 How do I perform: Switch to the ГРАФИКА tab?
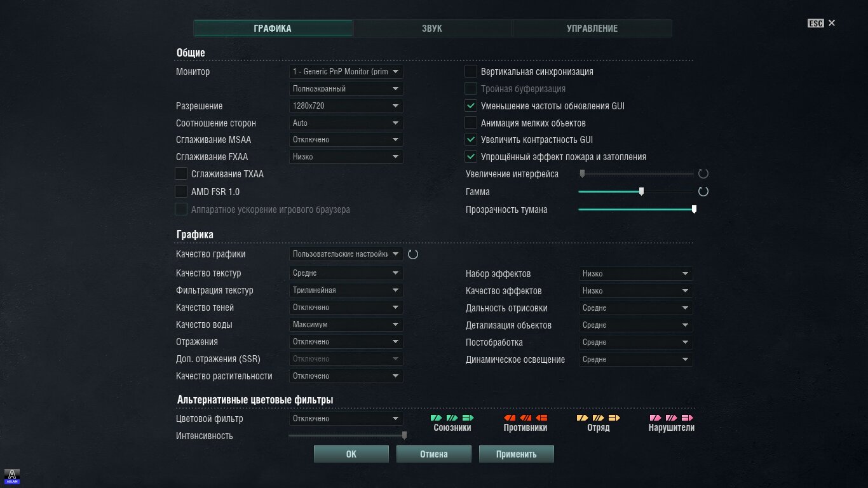click(273, 29)
